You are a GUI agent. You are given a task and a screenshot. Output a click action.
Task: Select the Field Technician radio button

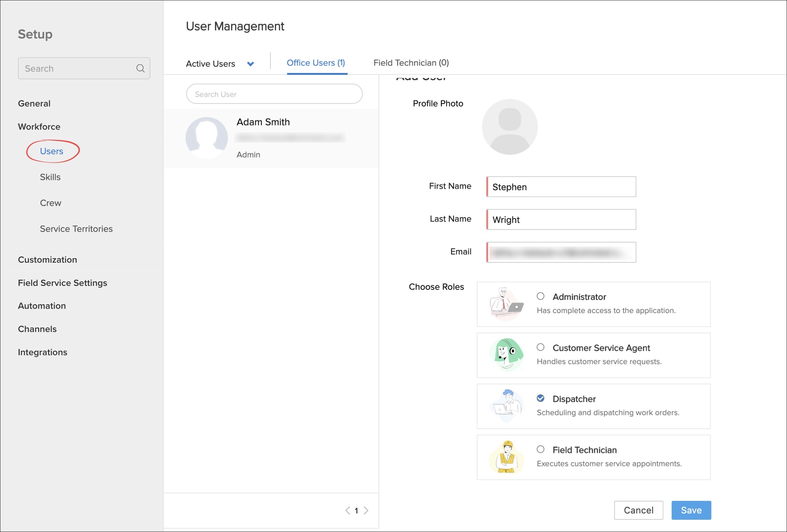(x=540, y=449)
